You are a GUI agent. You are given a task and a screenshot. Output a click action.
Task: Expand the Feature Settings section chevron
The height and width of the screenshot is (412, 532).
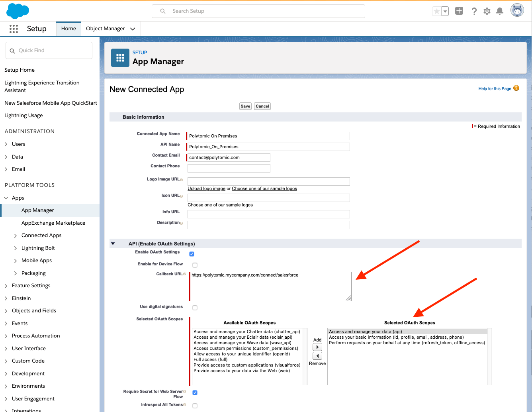(6, 286)
